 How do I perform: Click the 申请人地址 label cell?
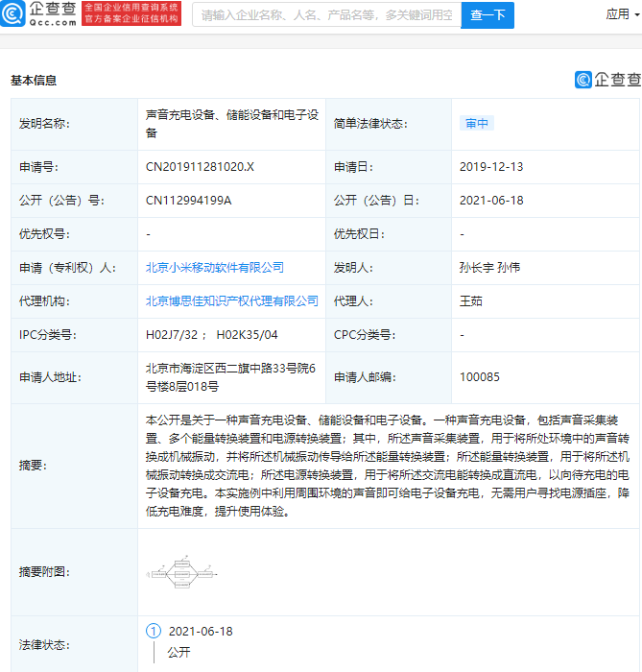[74, 377]
